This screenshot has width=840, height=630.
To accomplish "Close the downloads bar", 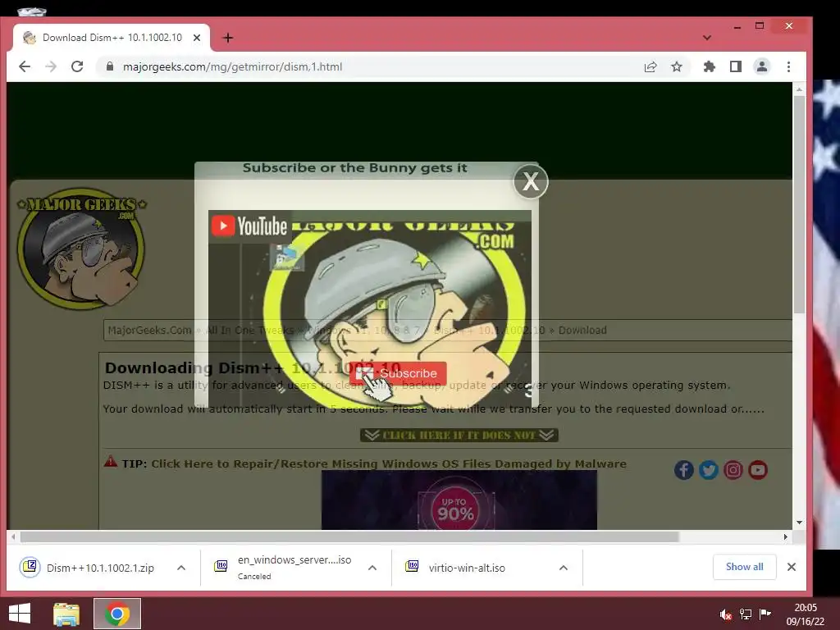I will tap(792, 567).
